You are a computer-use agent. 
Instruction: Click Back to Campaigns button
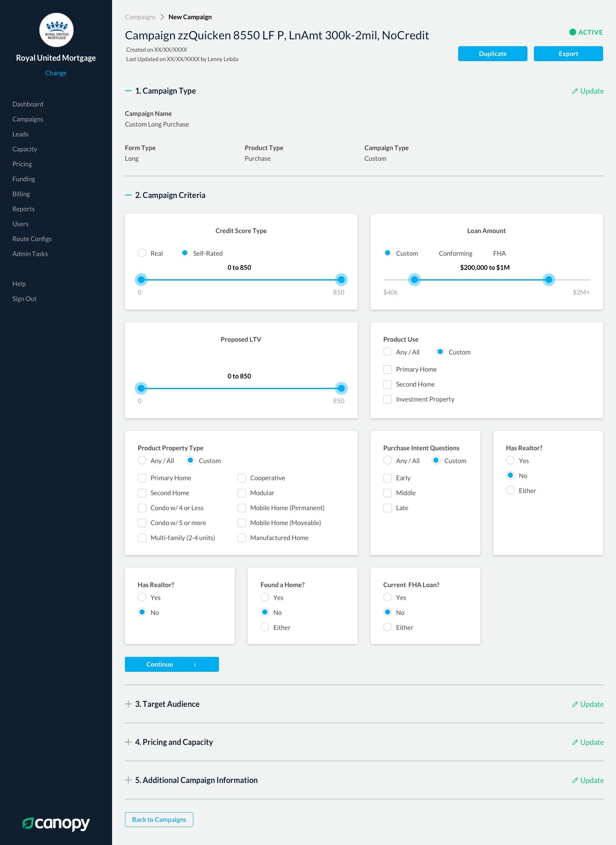coord(159,819)
